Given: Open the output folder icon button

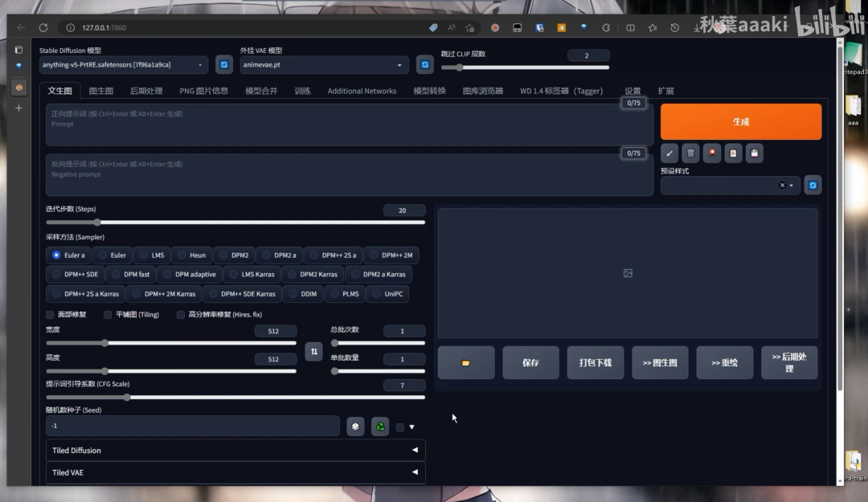Looking at the screenshot, I should click(466, 362).
